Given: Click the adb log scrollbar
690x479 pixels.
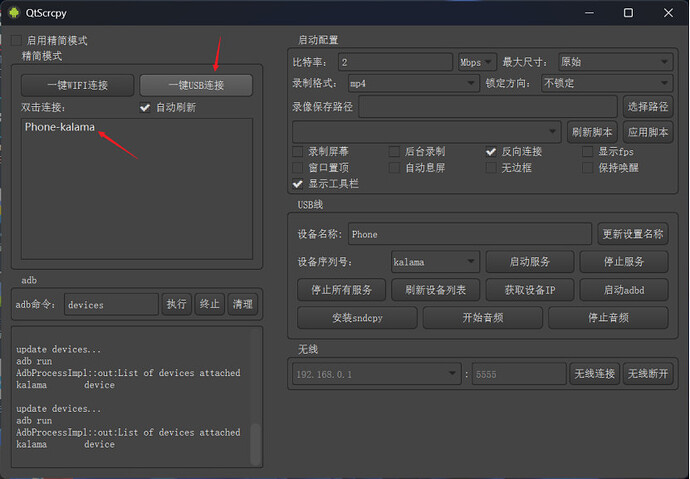Looking at the screenshot, I should point(255,440).
